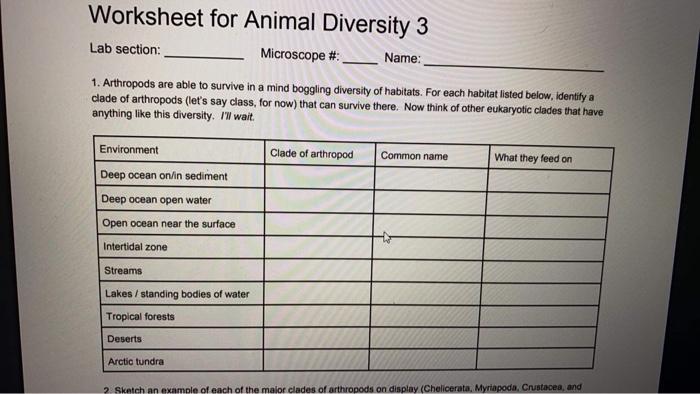Click clade cell for Deep ocean on/in sediment
The width and height of the screenshot is (700, 394).
[320, 176]
